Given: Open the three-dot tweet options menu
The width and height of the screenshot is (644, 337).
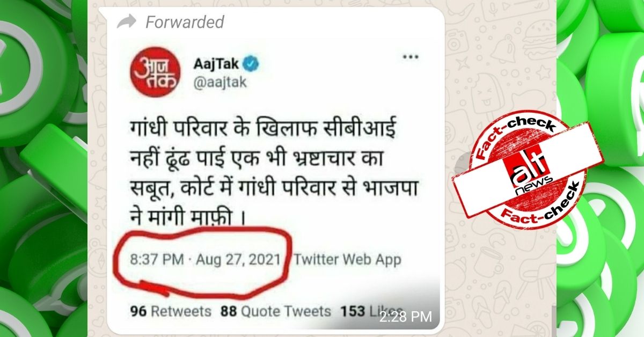Looking at the screenshot, I should (411, 56).
